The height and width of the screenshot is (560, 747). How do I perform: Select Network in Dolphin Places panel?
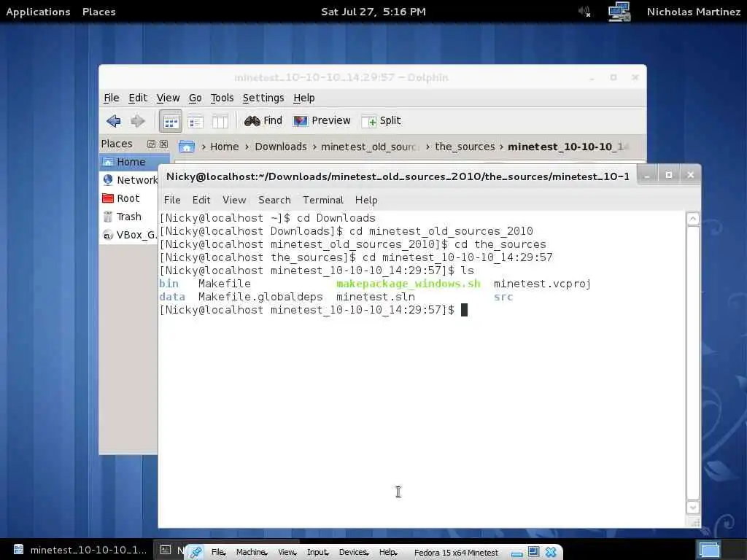128,180
